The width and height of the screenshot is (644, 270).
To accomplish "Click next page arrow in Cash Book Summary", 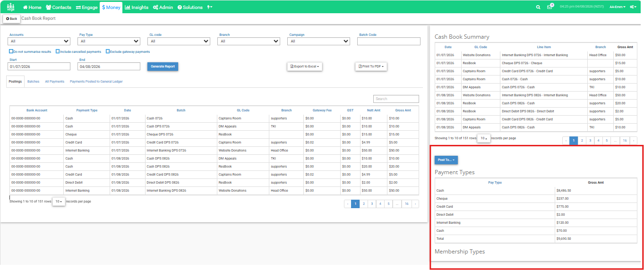I will click(634, 140).
